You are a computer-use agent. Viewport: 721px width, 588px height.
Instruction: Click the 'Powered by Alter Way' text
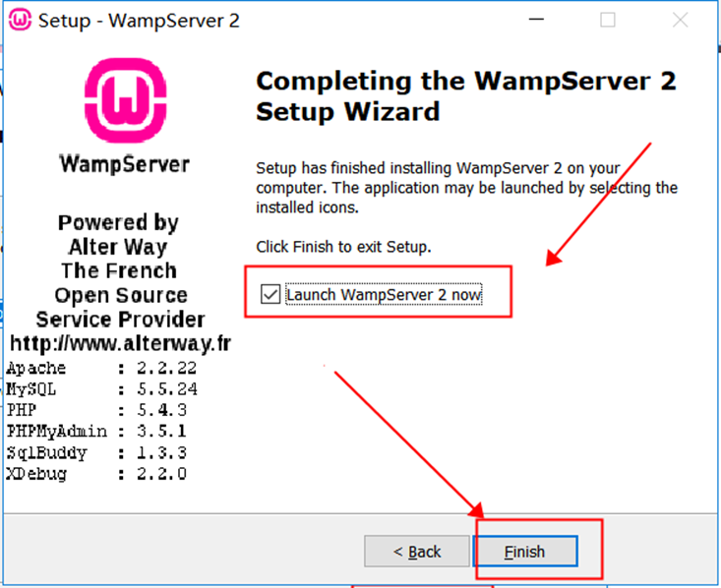click(118, 235)
